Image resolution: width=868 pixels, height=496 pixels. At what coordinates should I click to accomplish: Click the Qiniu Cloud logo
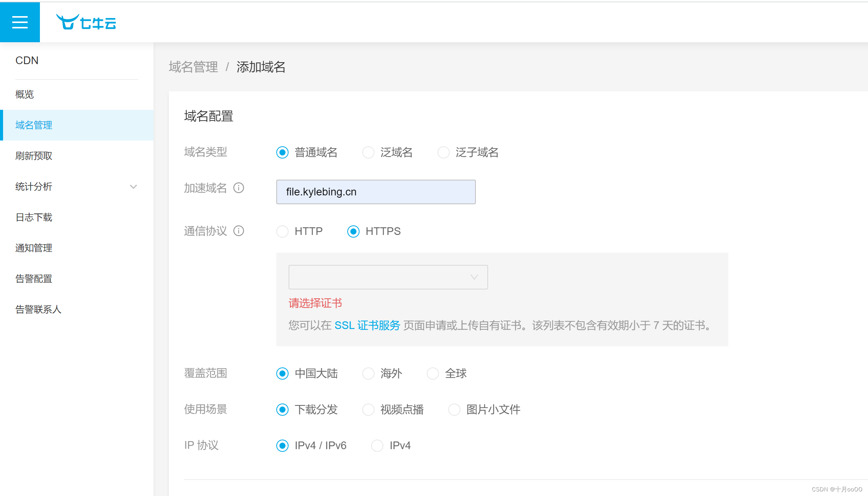(x=86, y=22)
